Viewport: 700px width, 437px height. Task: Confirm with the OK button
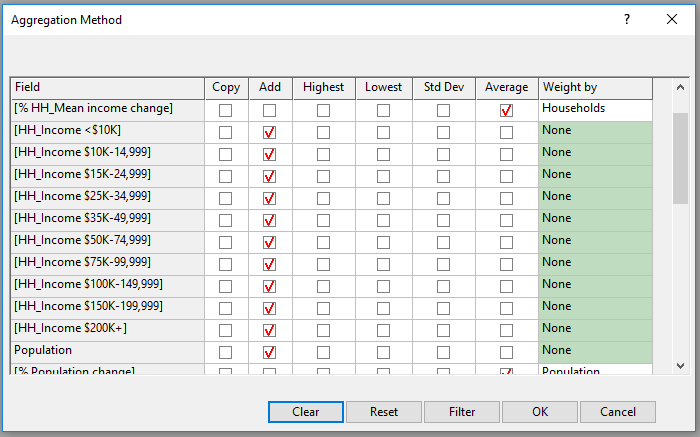[540, 411]
